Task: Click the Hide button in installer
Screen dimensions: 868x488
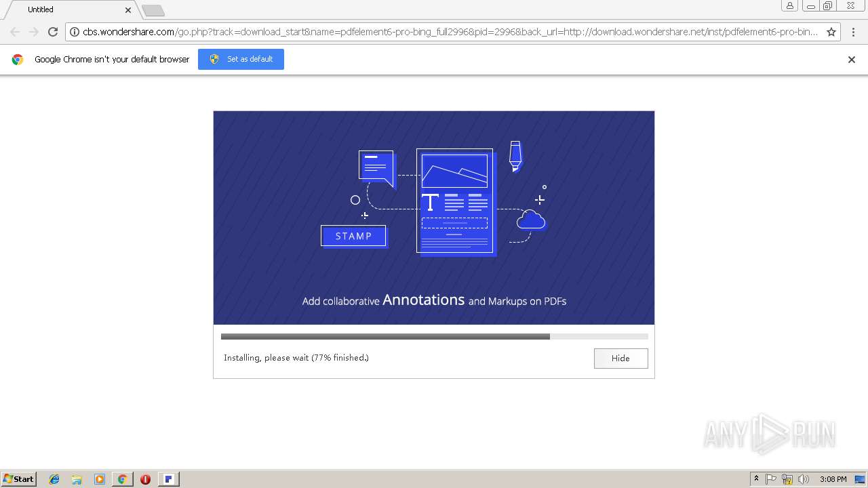Action: tap(620, 359)
